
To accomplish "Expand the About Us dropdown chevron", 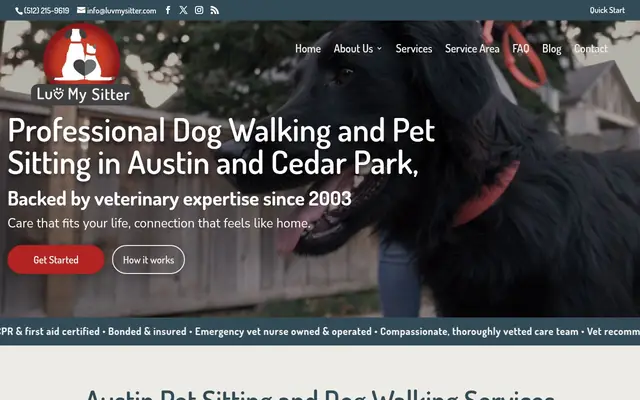I will point(379,49).
